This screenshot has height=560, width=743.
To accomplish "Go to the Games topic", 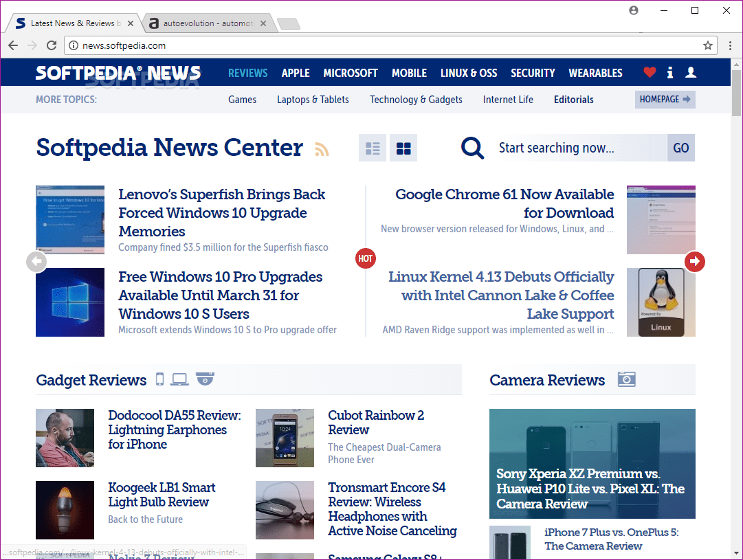I will tap(242, 100).
